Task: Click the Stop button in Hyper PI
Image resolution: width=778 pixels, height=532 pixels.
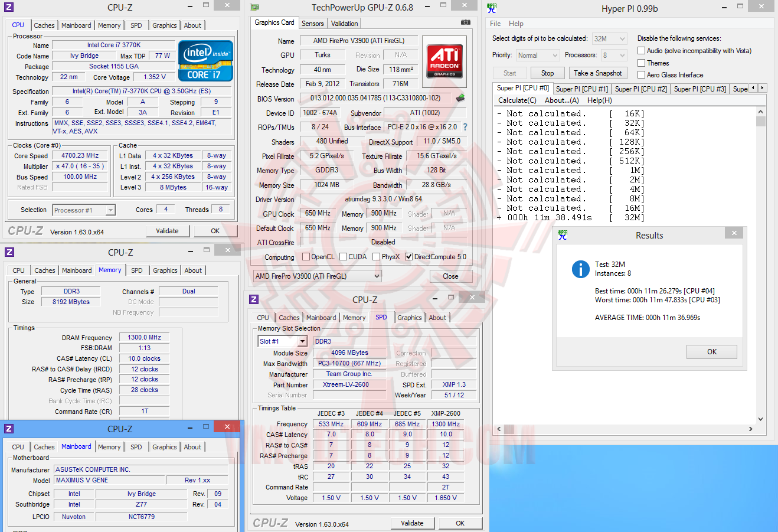Action: 548,73
